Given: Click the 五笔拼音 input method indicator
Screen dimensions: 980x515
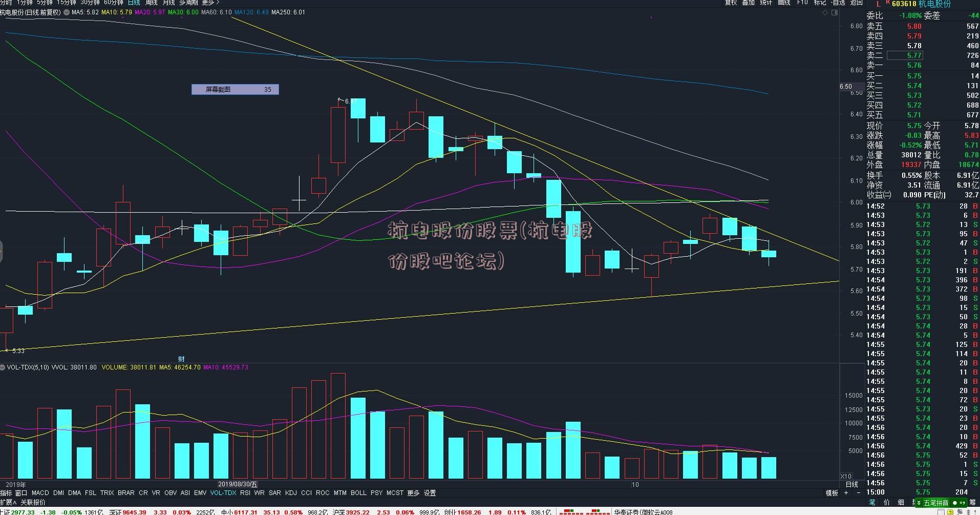Looking at the screenshot, I should 937,503.
